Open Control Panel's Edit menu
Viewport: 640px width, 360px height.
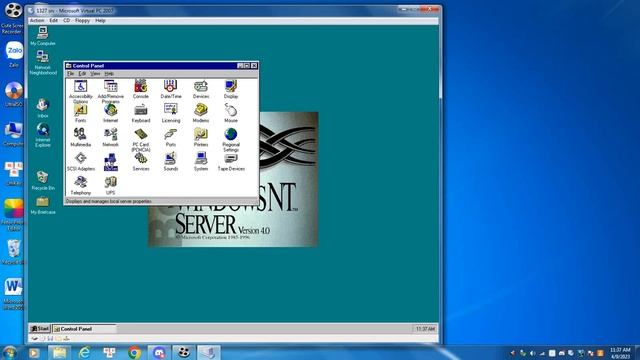(x=82, y=73)
